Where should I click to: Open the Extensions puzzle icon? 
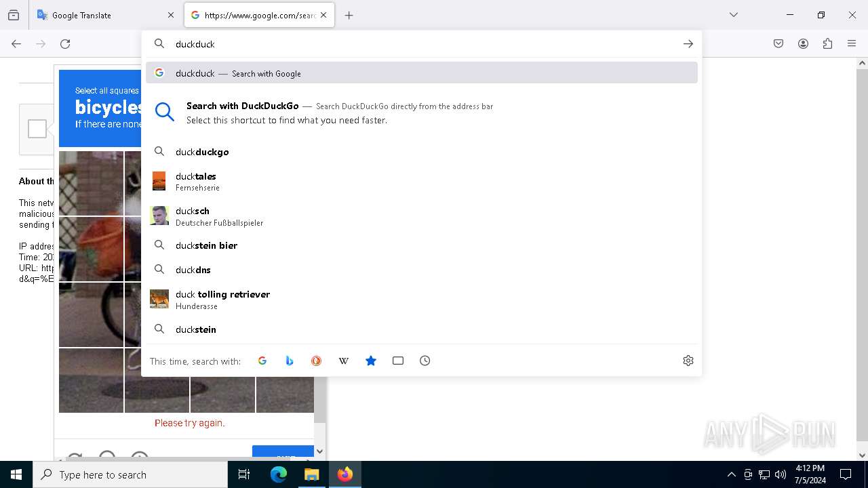827,43
